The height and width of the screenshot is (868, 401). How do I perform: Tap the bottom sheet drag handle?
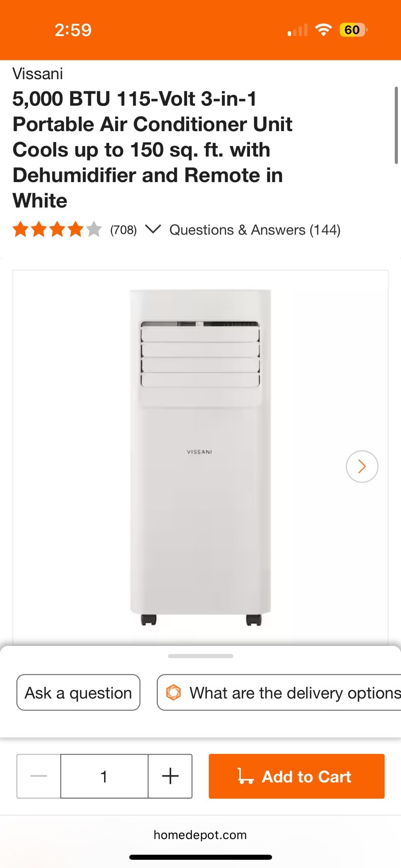tap(200, 656)
